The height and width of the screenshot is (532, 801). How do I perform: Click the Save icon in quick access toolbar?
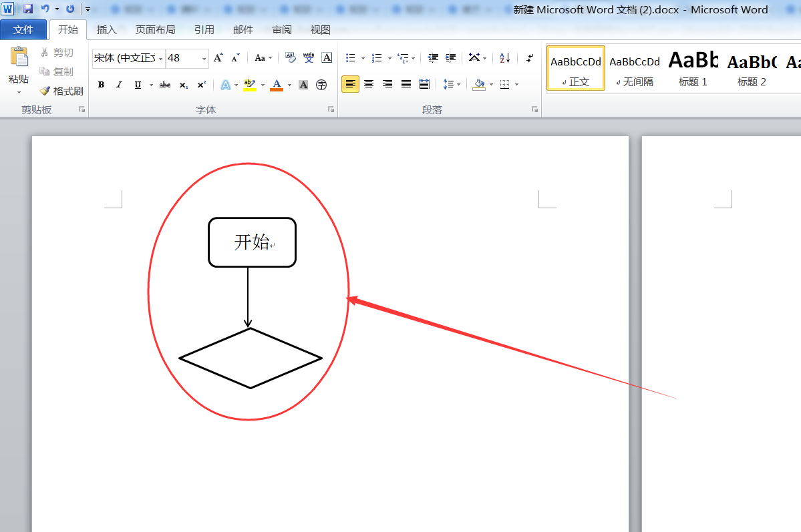[x=28, y=9]
